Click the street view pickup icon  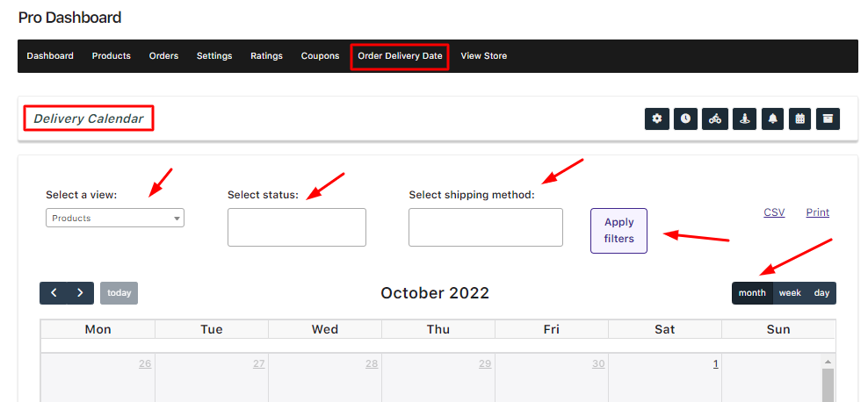[744, 118]
